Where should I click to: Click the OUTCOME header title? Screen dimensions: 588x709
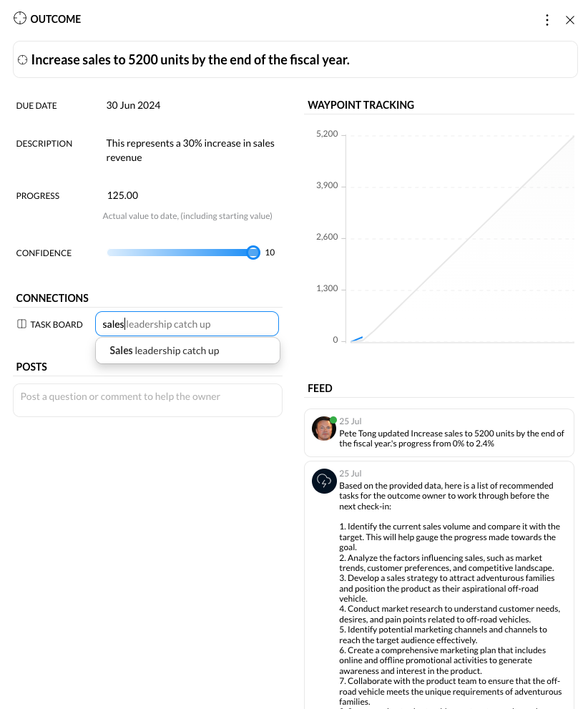coord(56,19)
